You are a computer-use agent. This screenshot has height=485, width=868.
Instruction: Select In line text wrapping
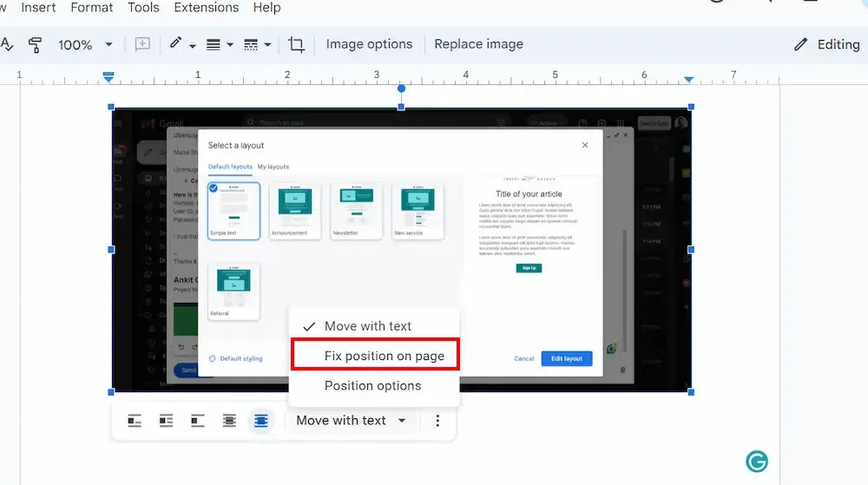click(135, 421)
